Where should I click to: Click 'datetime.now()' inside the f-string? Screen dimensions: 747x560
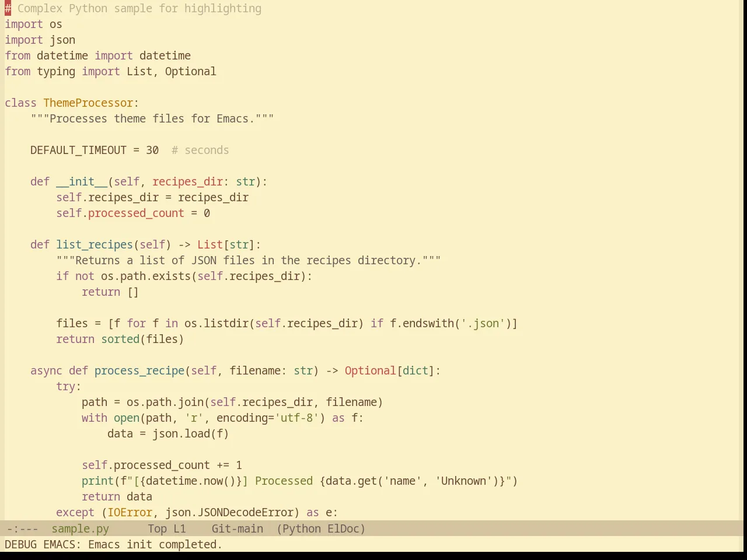coord(191,481)
